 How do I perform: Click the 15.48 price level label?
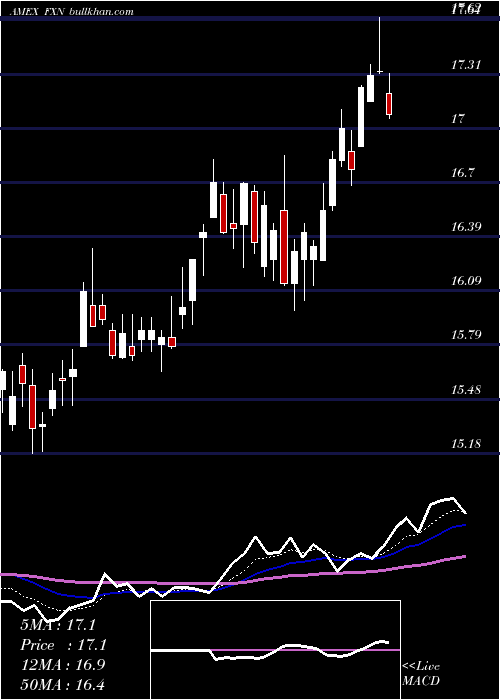[x=466, y=390]
